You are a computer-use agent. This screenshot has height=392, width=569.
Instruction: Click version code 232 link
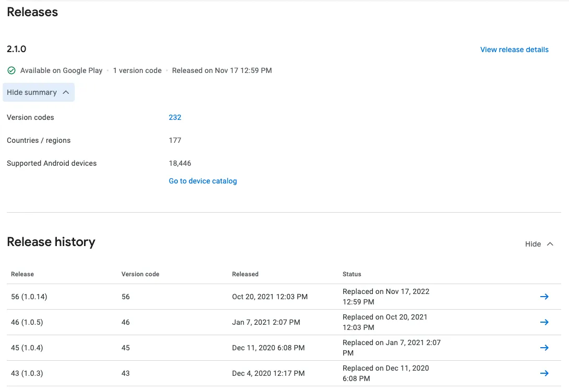click(175, 117)
